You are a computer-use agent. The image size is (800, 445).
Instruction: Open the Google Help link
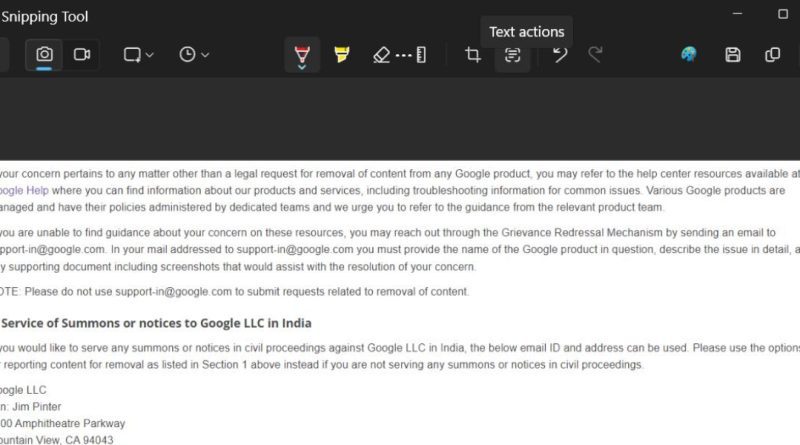[x=24, y=190]
